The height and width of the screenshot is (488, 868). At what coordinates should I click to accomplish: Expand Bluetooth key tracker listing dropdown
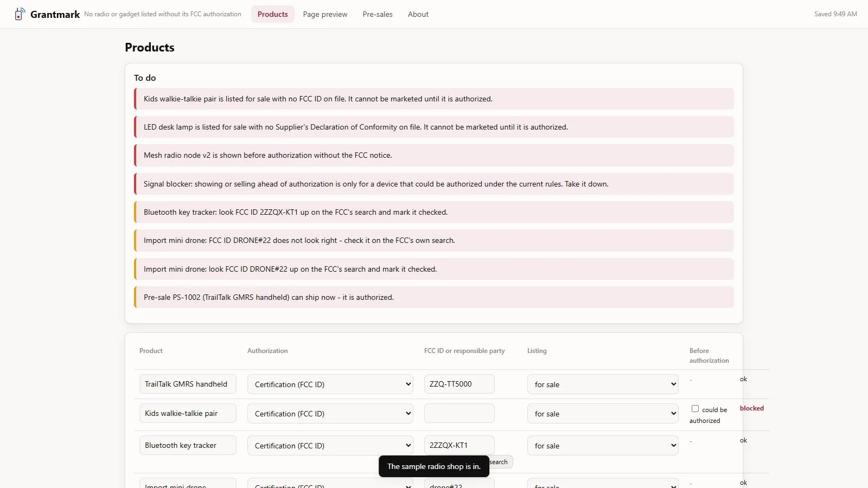(x=603, y=446)
